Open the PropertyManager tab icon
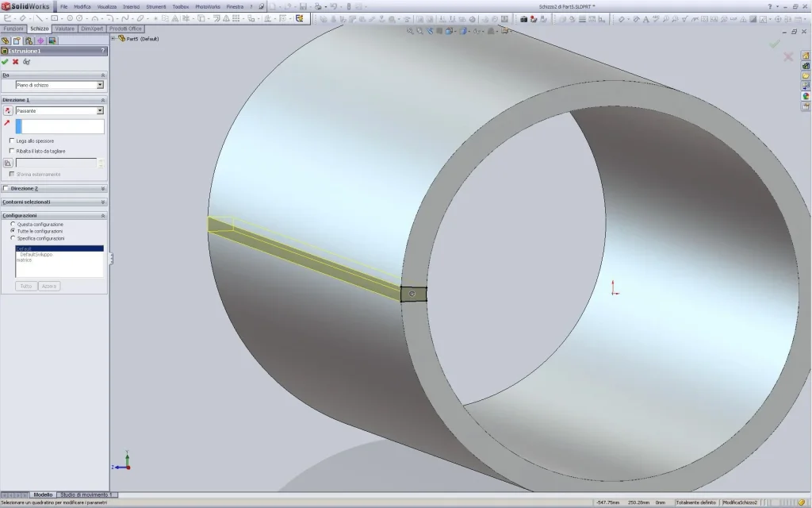812x508 pixels. (x=17, y=41)
